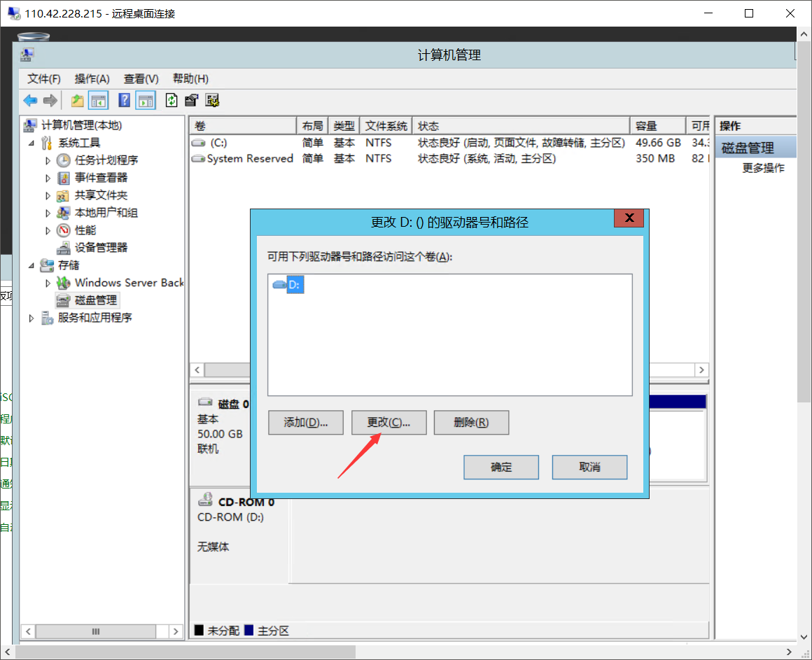Click the 更改(C)... button

click(388, 423)
